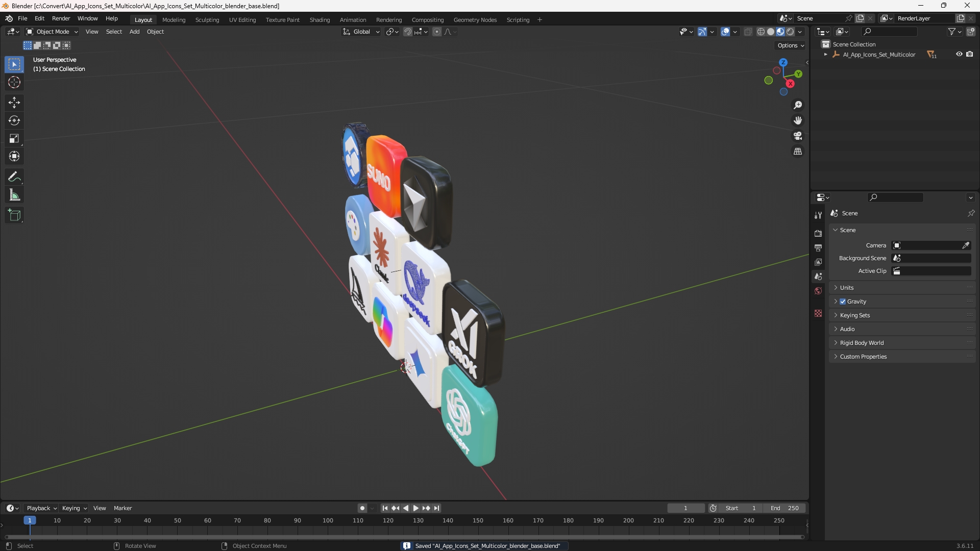This screenshot has width=980, height=551.
Task: Switch to rendered viewport shading
Action: [x=790, y=32]
